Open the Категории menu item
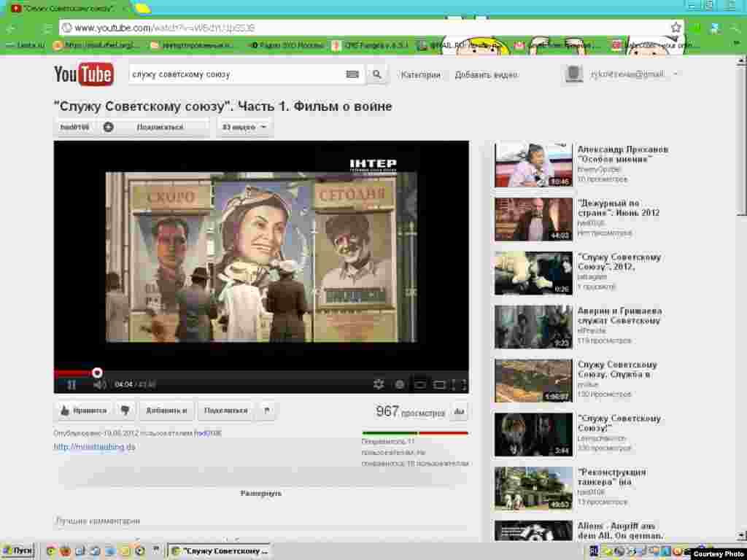Viewport: 747px width, 560px height. pyautogui.click(x=420, y=75)
